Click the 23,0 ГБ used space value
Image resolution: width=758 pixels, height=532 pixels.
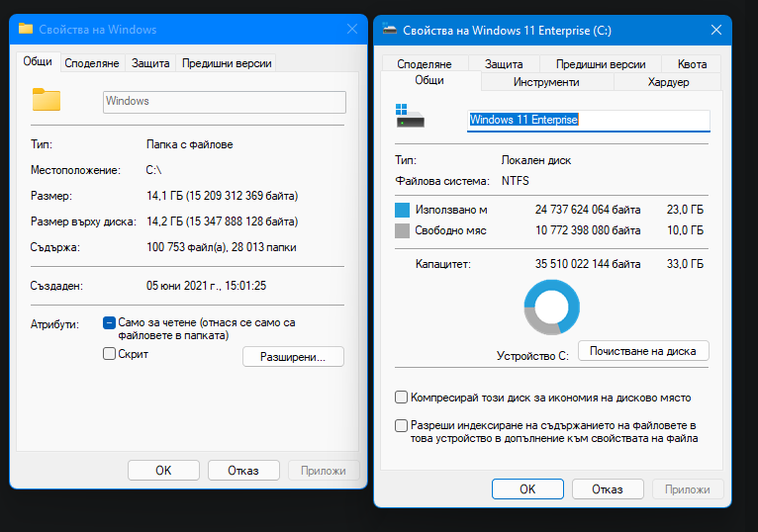click(x=685, y=210)
